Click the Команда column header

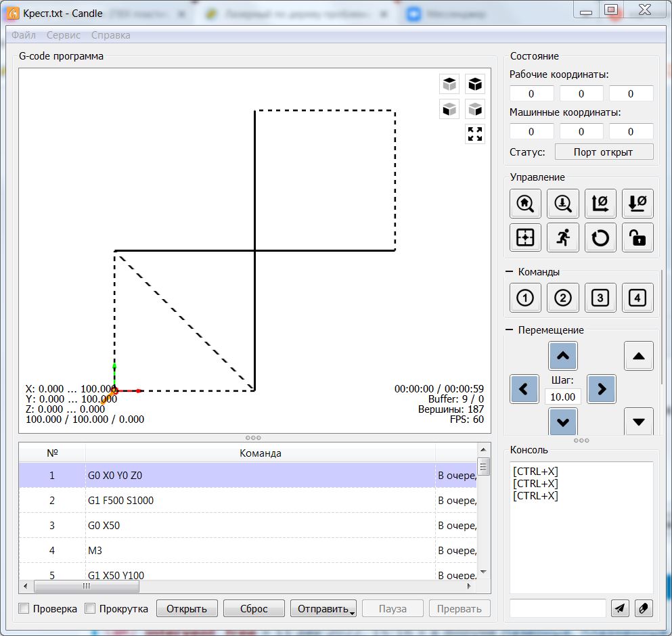[261, 453]
